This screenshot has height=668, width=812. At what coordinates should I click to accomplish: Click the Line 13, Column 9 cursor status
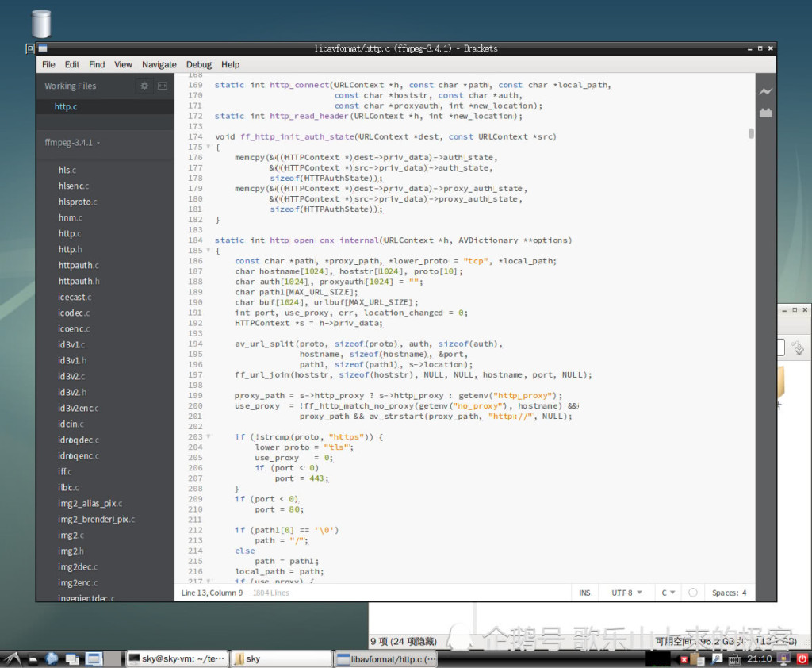point(212,593)
